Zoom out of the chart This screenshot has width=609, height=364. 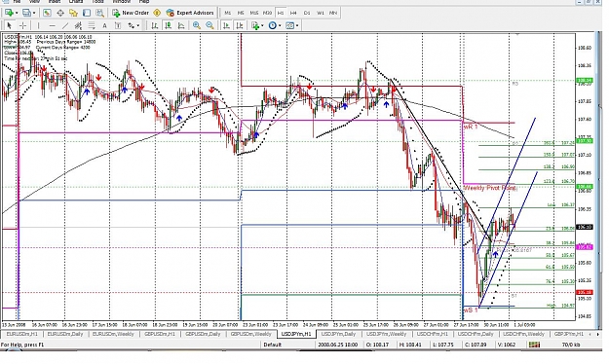(209, 25)
